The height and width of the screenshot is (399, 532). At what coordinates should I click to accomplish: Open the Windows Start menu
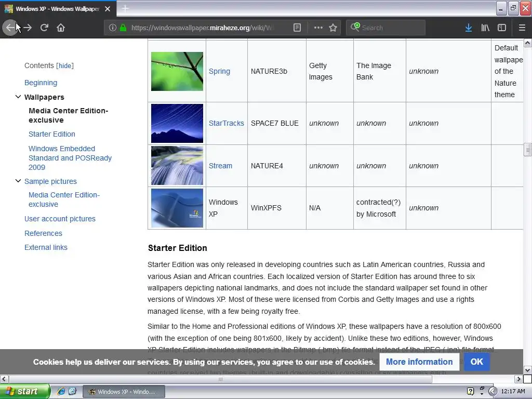(x=25, y=391)
